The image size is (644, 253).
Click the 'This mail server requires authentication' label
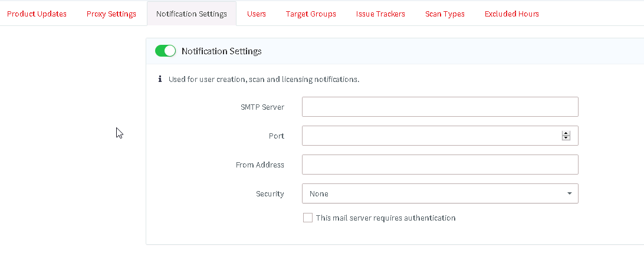(386, 218)
